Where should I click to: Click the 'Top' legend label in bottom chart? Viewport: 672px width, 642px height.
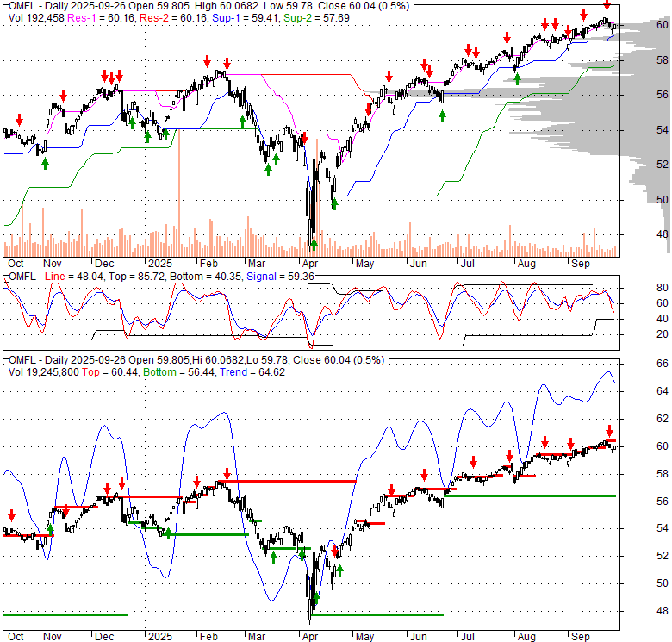90,372
